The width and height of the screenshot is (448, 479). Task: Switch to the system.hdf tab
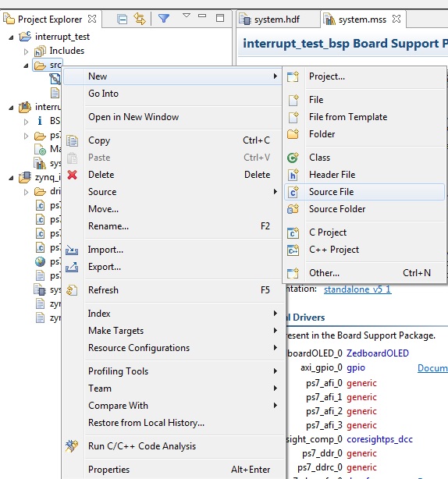pos(277,20)
